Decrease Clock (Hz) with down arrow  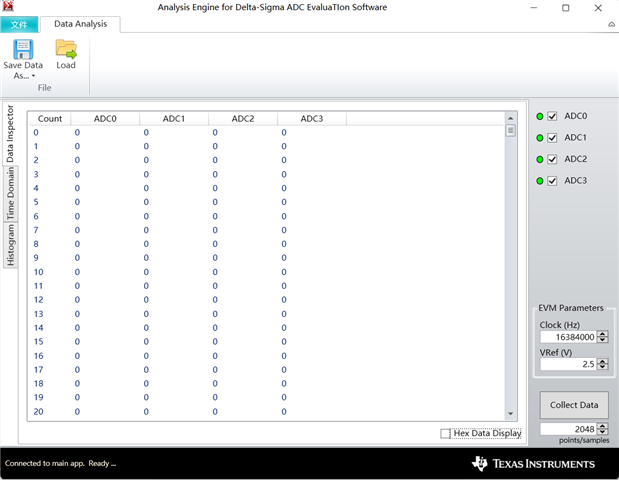click(x=602, y=340)
